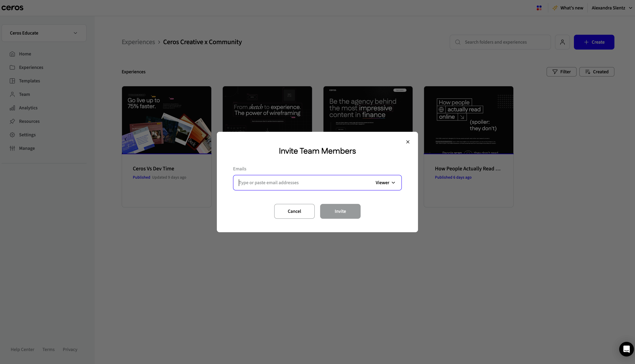Image resolution: width=635 pixels, height=364 pixels.
Task: Click the Team person icon in sidebar
Action: (x=12, y=95)
